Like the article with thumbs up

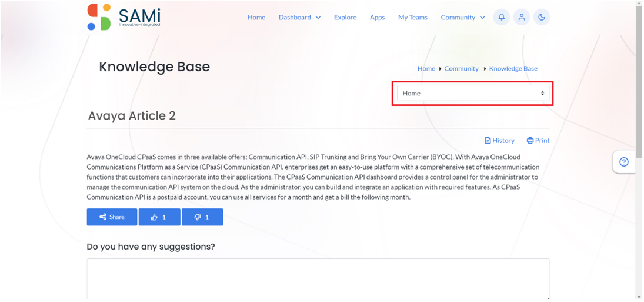[159, 217]
